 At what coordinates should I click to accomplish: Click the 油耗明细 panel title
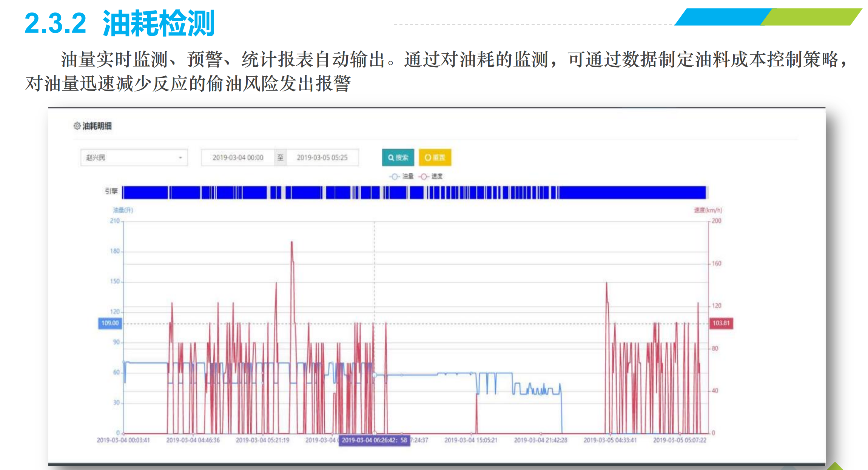pyautogui.click(x=97, y=126)
